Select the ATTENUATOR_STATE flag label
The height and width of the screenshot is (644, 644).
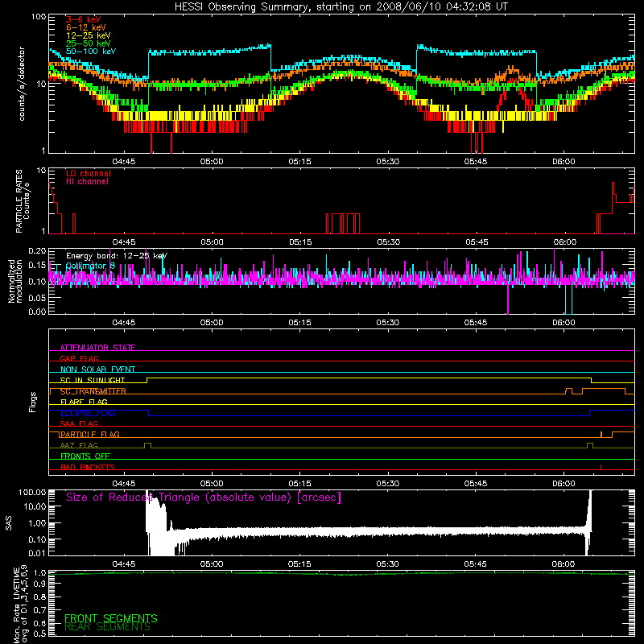97,348
